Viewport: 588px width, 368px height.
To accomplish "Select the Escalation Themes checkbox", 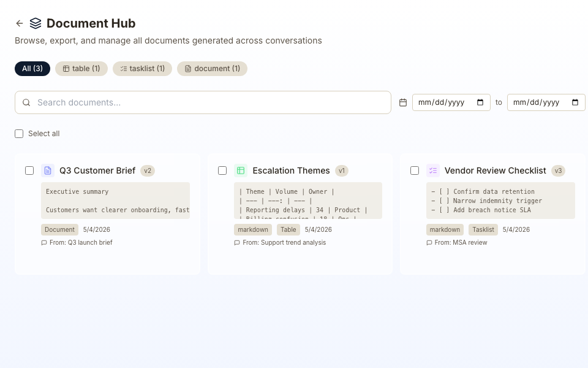I will click(222, 171).
